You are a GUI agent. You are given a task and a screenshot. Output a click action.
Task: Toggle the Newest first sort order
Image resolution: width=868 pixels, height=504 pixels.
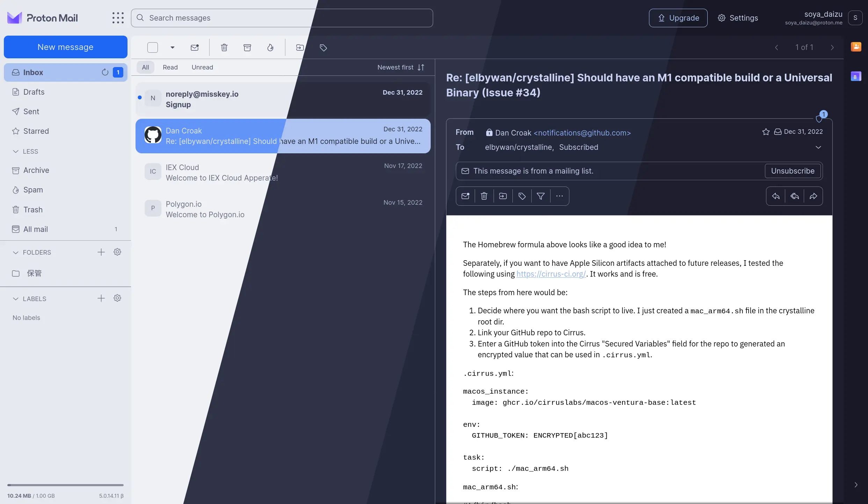(x=401, y=67)
